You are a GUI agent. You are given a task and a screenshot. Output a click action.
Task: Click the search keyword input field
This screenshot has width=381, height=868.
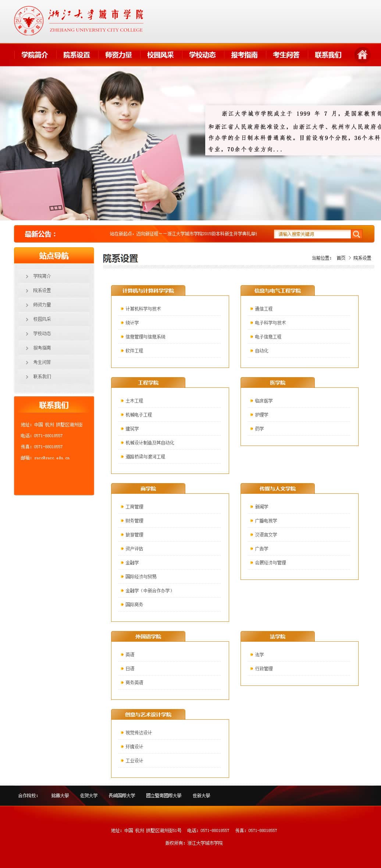pyautogui.click(x=312, y=234)
